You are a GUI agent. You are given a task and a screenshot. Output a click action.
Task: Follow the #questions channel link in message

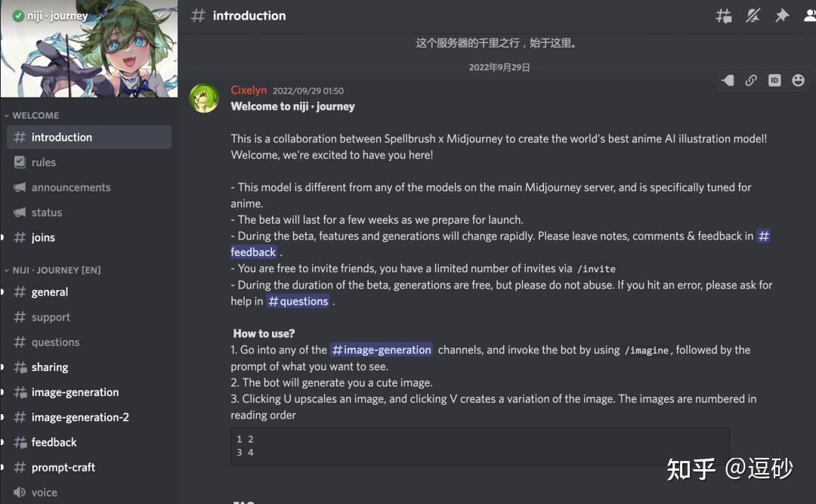[298, 301]
